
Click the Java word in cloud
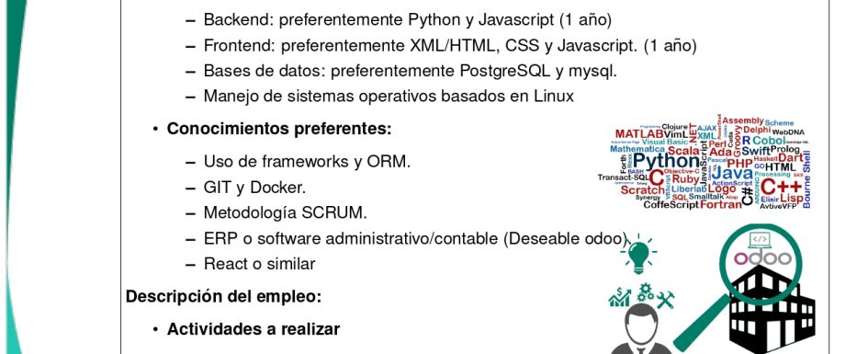click(x=732, y=174)
